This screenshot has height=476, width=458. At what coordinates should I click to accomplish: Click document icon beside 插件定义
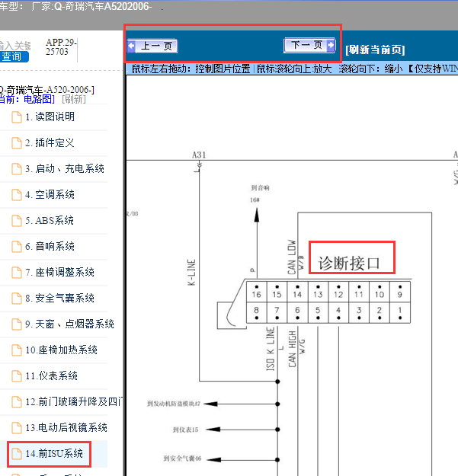pos(17,143)
